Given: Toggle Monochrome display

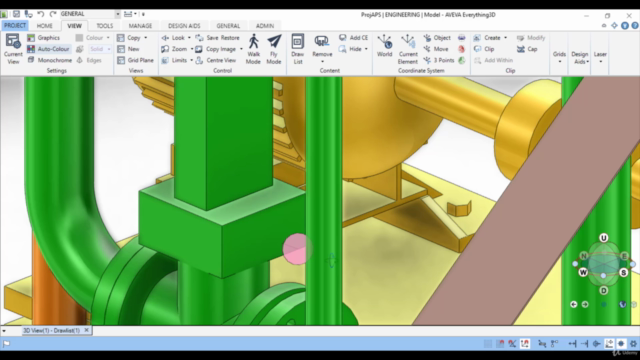Looking at the screenshot, I should click(49, 60).
